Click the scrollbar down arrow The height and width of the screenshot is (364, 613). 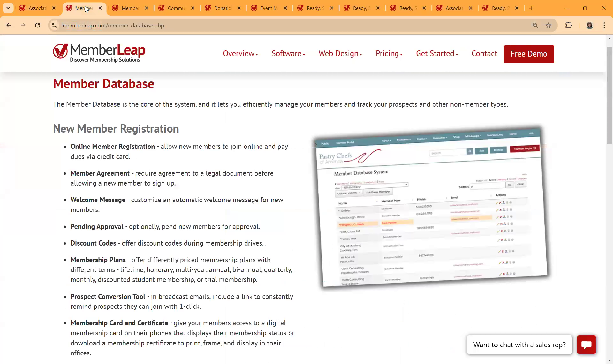click(609, 360)
